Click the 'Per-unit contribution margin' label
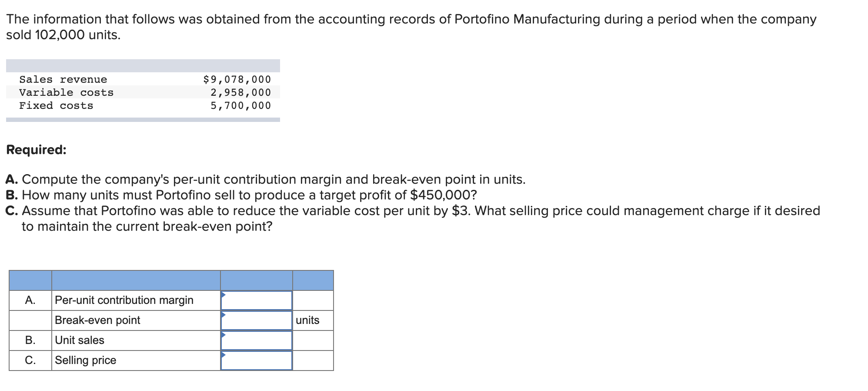This screenshot has width=868, height=391. (124, 300)
